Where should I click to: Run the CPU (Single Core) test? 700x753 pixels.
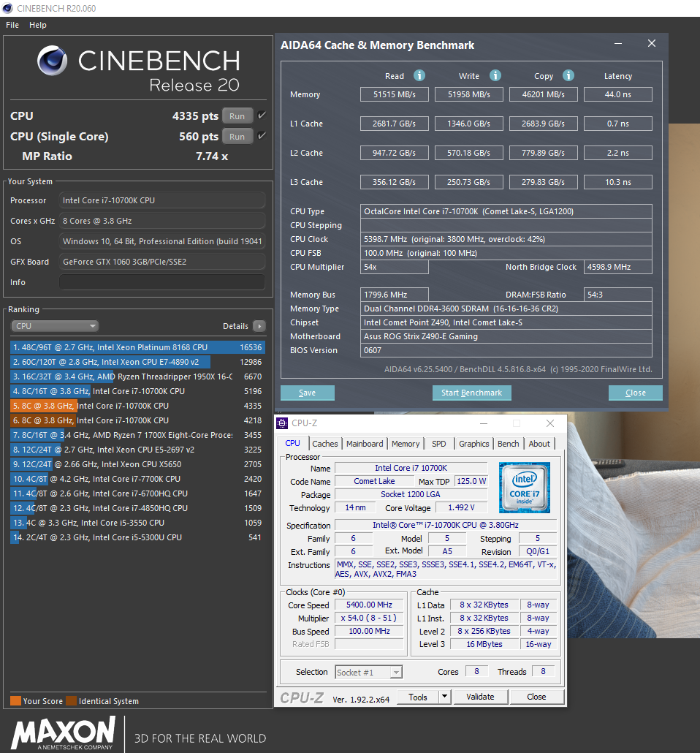[x=237, y=137]
